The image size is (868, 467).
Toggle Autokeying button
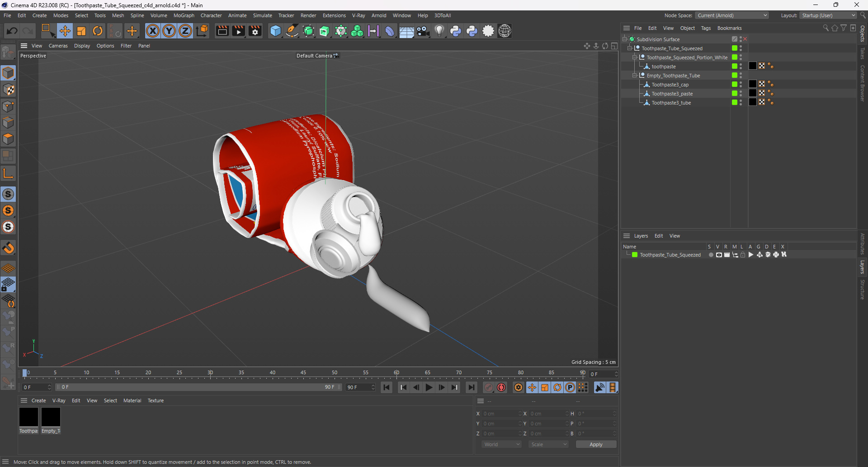click(x=501, y=387)
